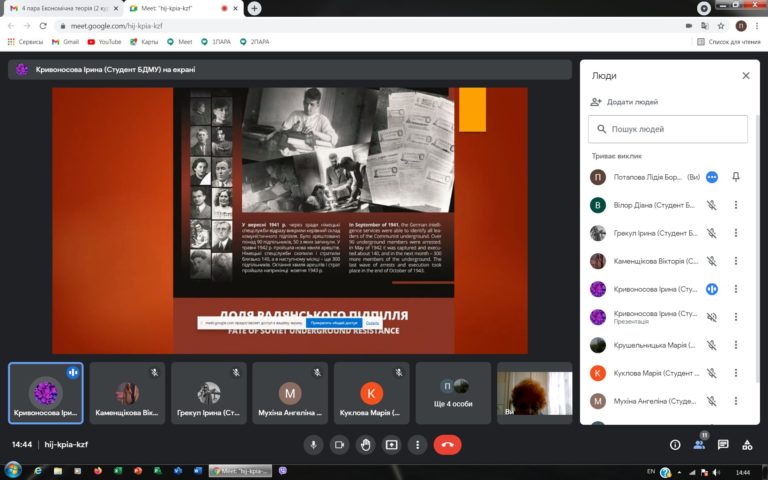Open options for Грекул Ірина in list

[736, 233]
